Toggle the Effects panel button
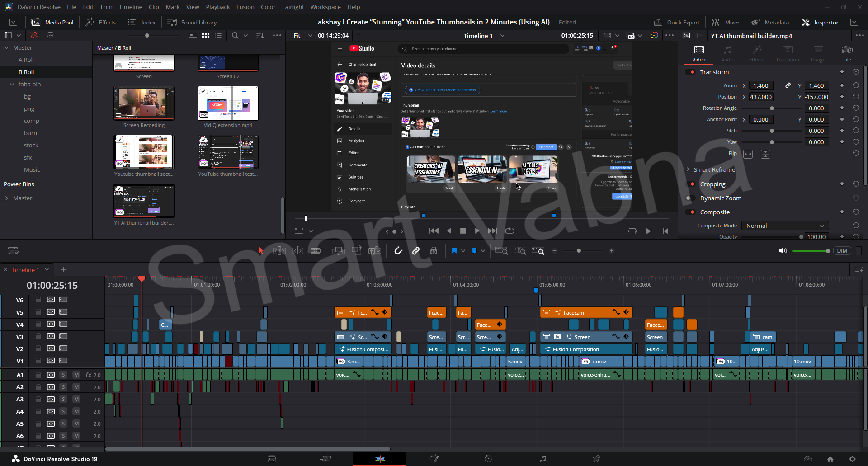Image resolution: width=868 pixels, height=466 pixels. point(101,22)
